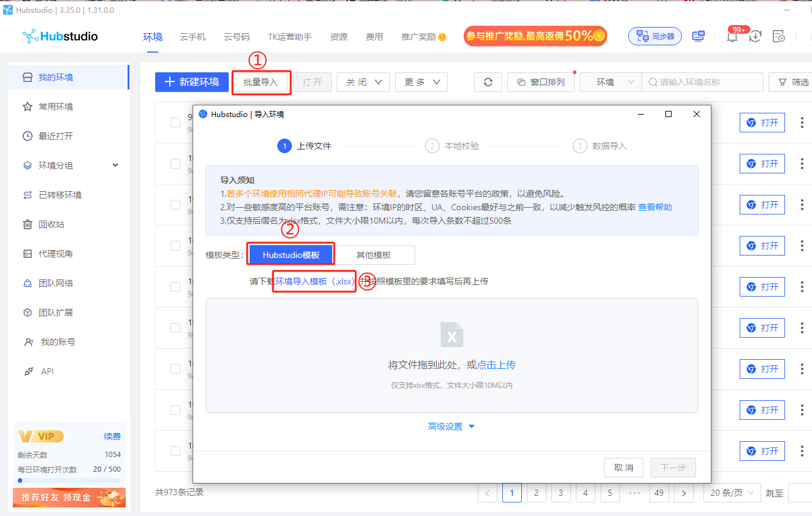Screen dimensions: 812x516
Task: Open the 回收站 trash item
Action: (67, 224)
